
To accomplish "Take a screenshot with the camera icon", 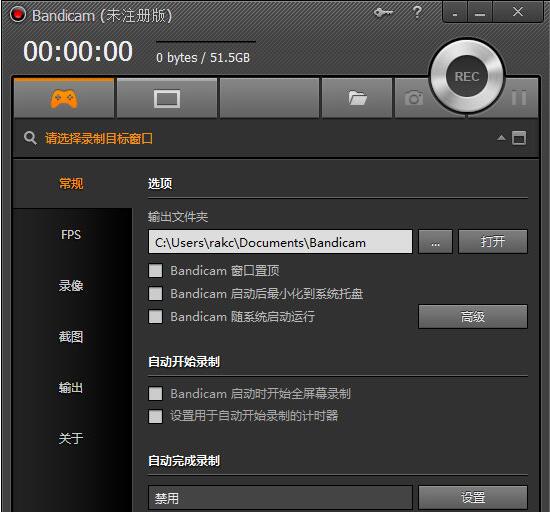I will [x=413, y=98].
